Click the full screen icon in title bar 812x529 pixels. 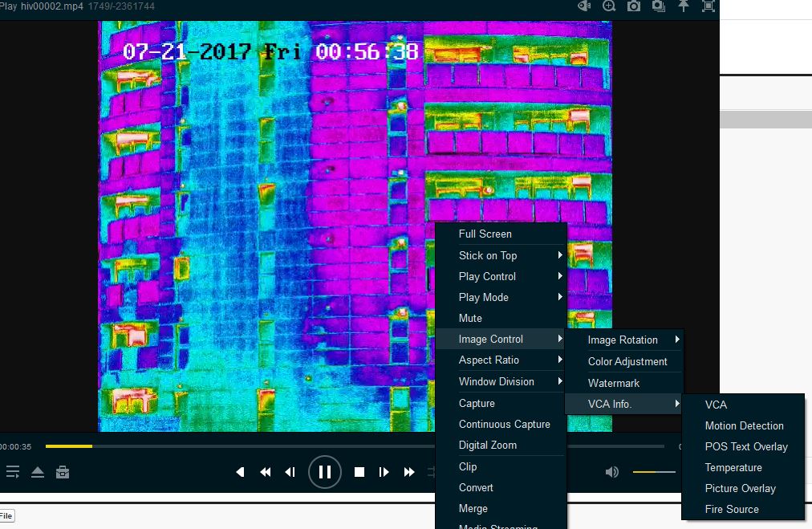coord(708,6)
